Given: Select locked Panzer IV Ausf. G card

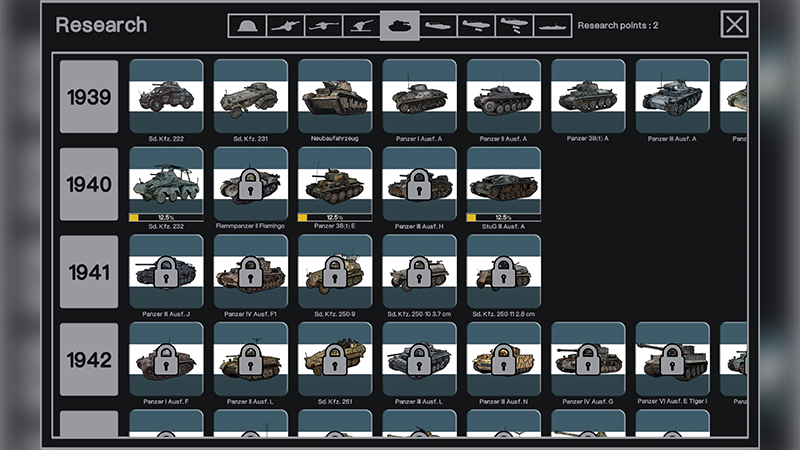Looking at the screenshot, I should pyautogui.click(x=588, y=359).
